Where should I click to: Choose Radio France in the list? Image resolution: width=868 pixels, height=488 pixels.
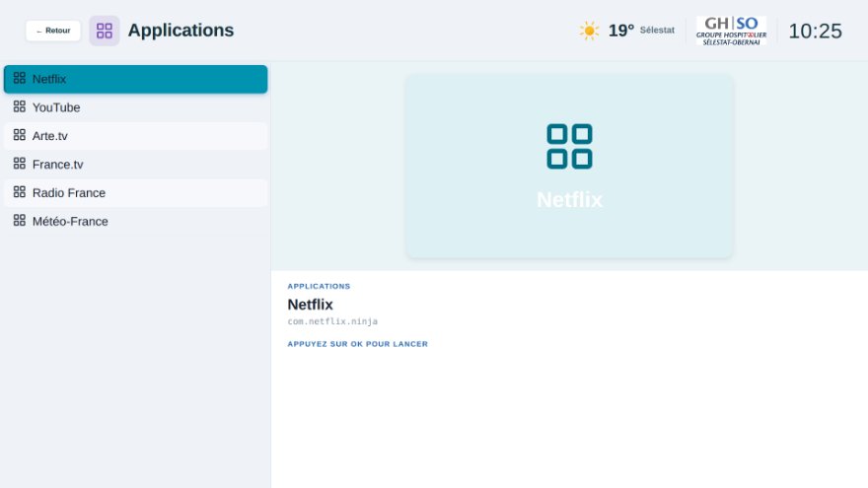[x=136, y=193]
